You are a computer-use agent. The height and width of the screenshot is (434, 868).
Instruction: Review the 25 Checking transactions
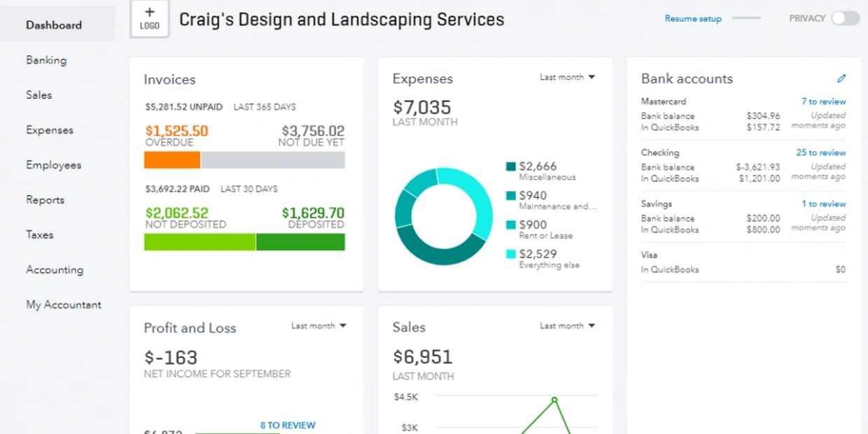coord(820,153)
